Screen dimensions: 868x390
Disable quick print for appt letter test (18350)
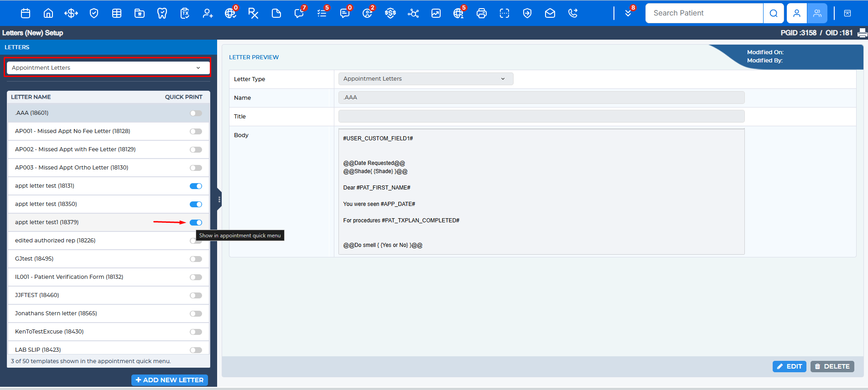[x=196, y=204]
